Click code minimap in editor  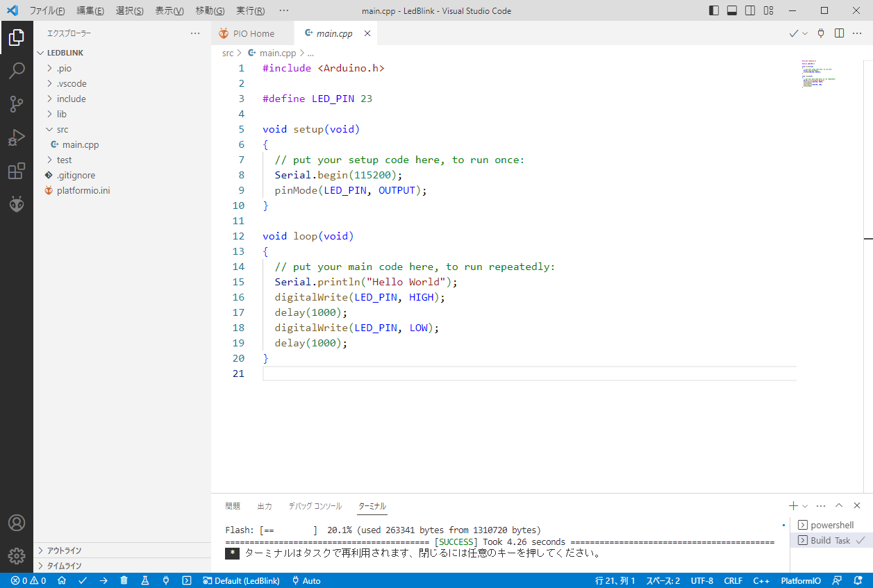click(819, 74)
